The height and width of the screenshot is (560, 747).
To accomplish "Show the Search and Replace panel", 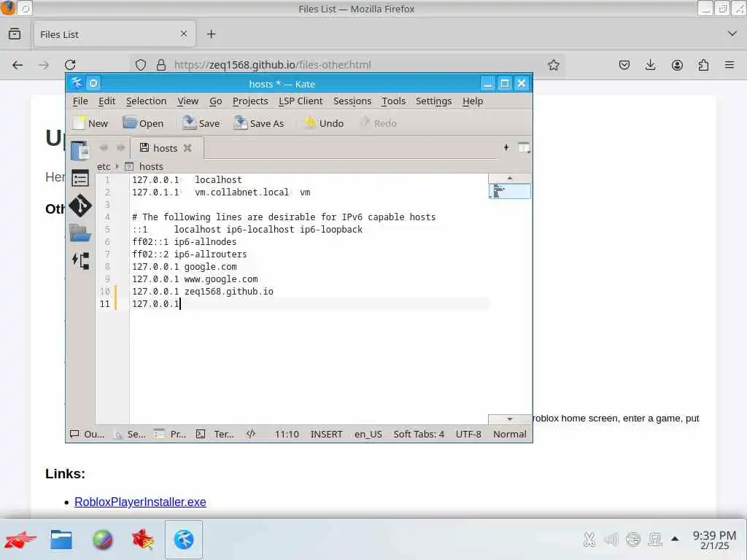I will click(130, 435).
